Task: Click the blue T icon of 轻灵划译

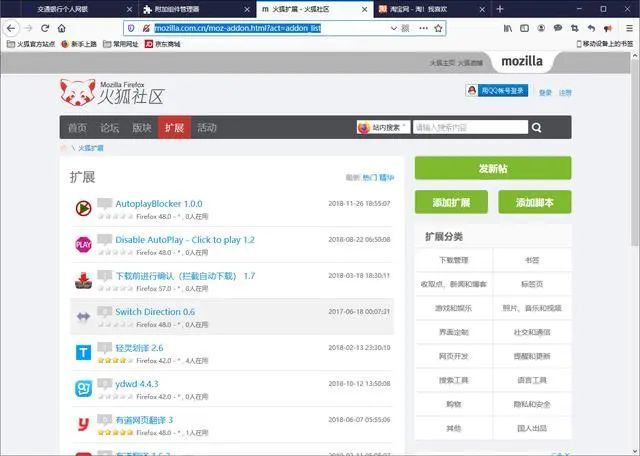Action: click(x=83, y=352)
